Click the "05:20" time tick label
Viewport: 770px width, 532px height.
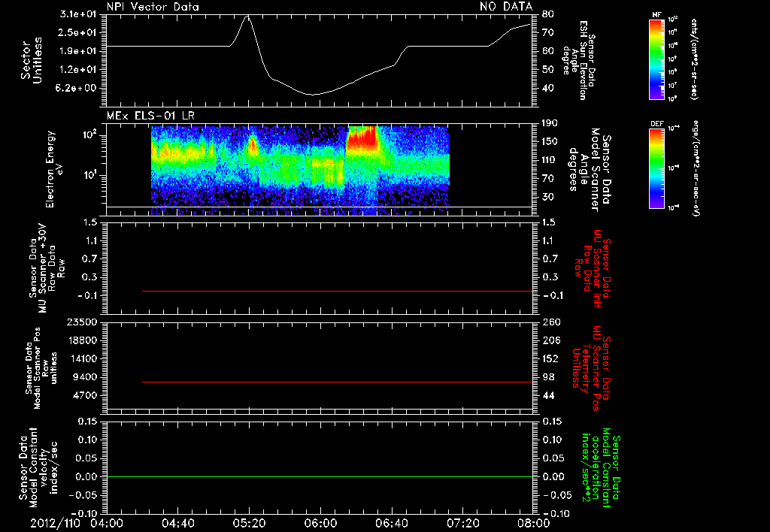pos(250,523)
